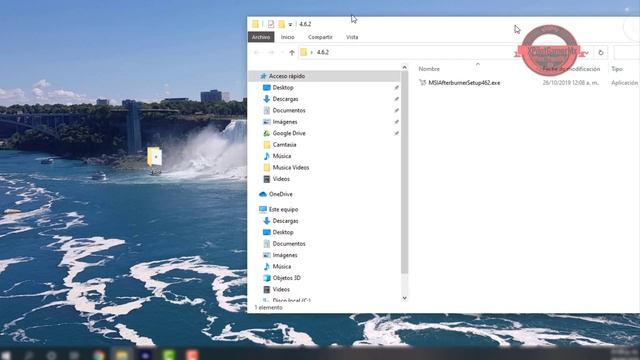Click the folder icon in the Explorer title bar
640x360 pixels.
[255, 24]
